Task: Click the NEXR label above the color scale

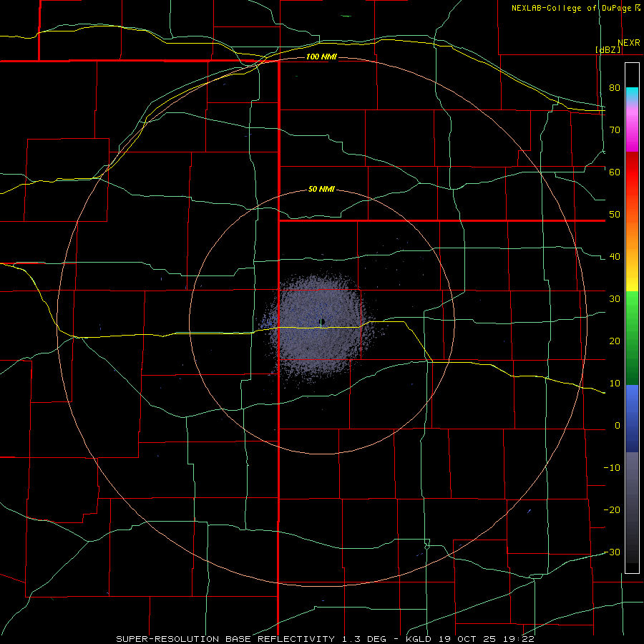Action: pyautogui.click(x=629, y=43)
